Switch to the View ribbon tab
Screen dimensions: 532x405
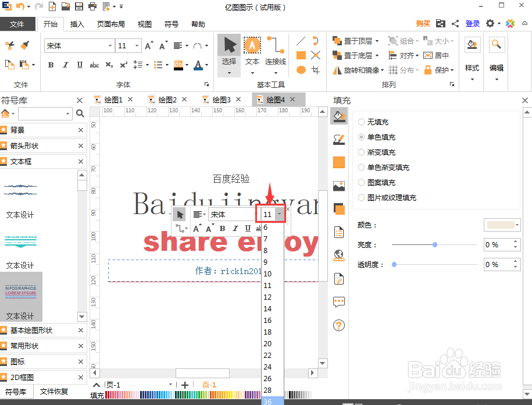145,24
